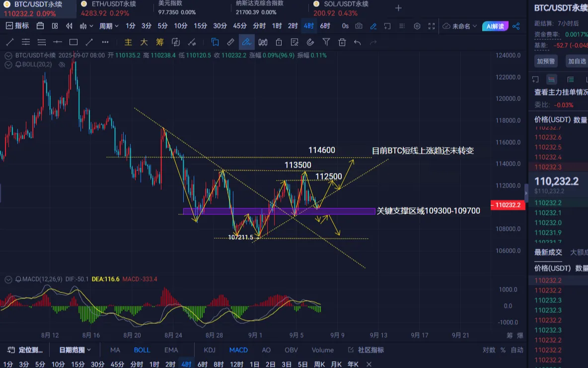Open the candlestick chart type selector
The width and height of the screenshot is (588, 368).
click(x=86, y=26)
